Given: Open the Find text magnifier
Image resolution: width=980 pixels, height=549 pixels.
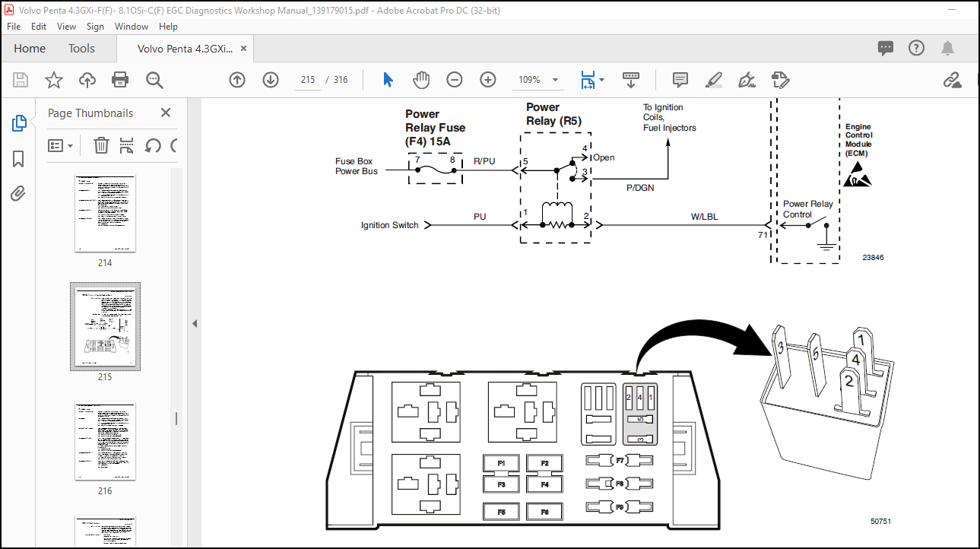Looking at the screenshot, I should [155, 80].
